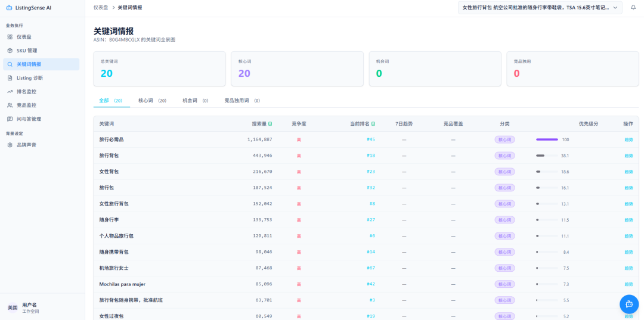
Task: Click the 机会词 summary card
Action: coord(435,69)
